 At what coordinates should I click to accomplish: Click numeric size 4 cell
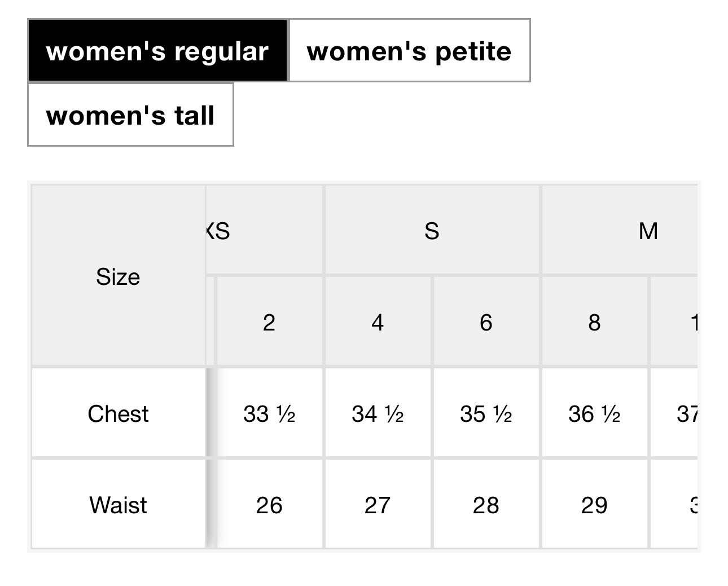pos(378,322)
